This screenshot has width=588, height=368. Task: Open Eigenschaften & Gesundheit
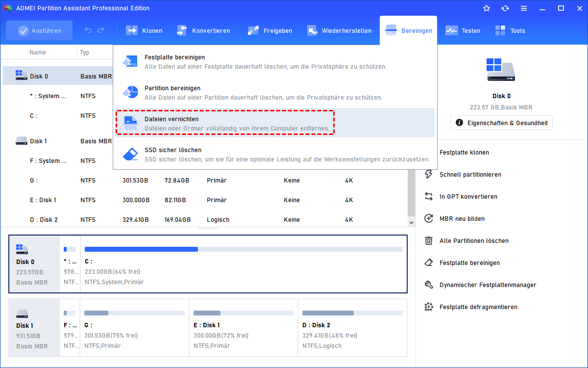501,122
